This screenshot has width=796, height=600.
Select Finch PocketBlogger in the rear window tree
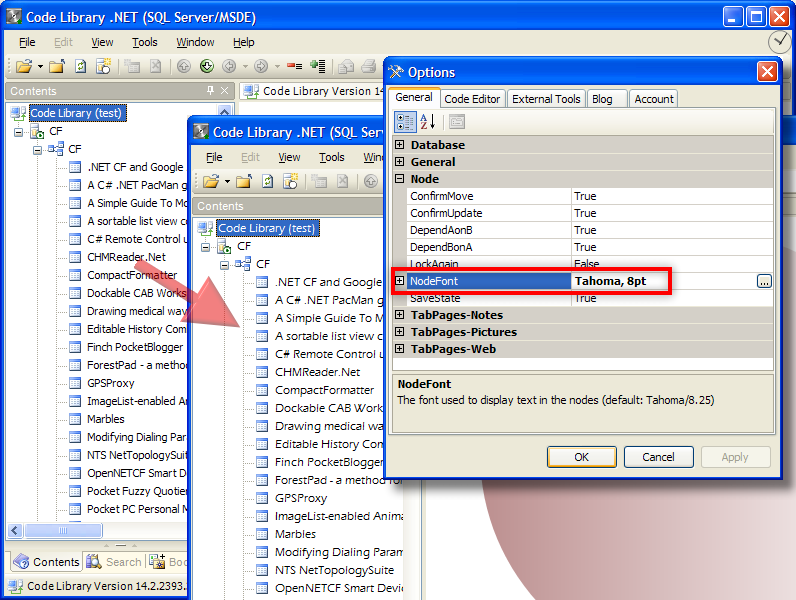(135, 347)
